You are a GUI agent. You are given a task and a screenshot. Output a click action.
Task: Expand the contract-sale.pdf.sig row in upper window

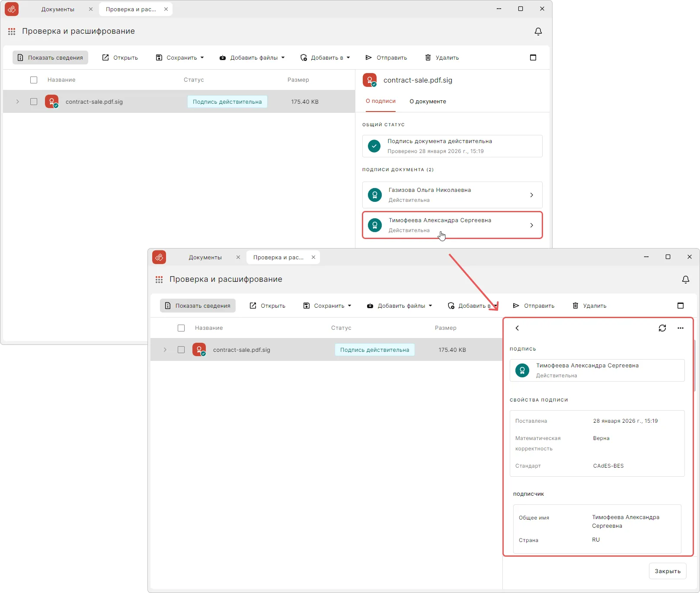point(18,102)
